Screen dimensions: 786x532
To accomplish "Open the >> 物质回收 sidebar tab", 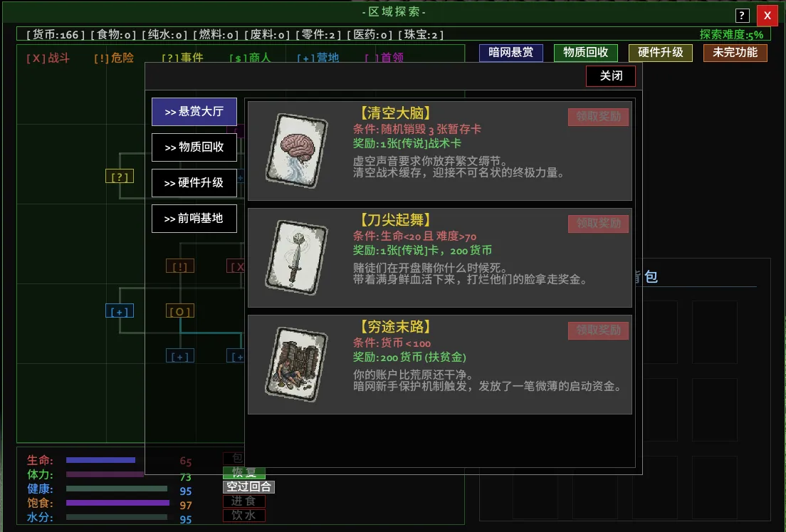I will click(x=194, y=147).
